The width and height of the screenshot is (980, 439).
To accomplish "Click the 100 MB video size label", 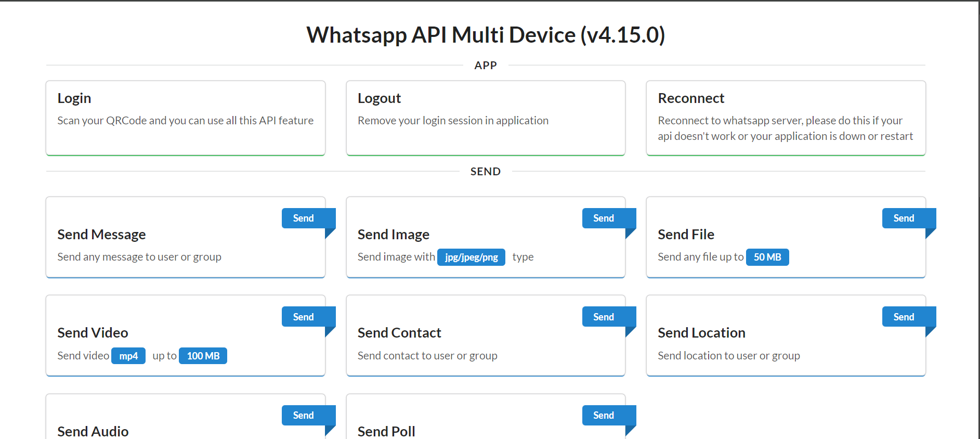I will click(203, 356).
